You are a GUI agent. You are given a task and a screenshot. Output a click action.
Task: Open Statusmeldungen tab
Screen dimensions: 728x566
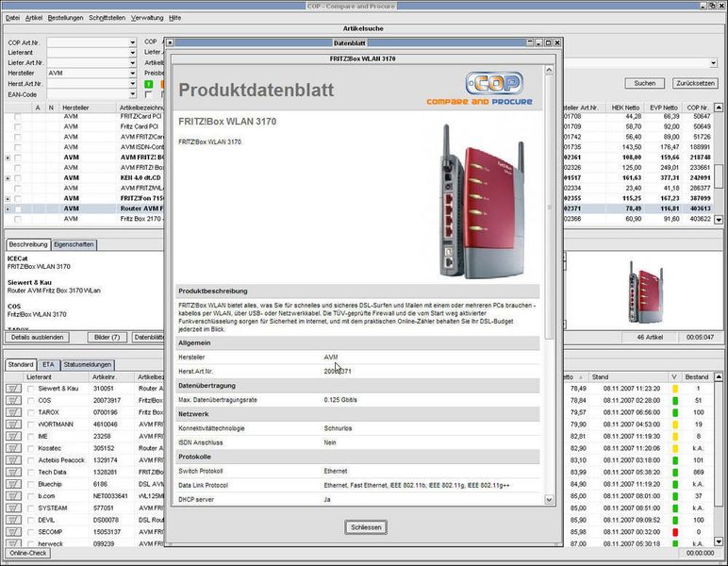point(88,364)
